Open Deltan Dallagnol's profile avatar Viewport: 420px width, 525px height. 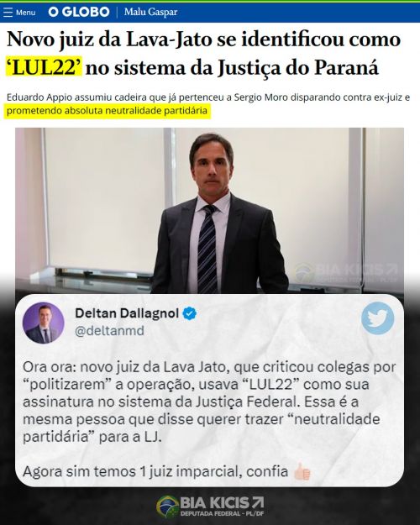tap(43, 323)
